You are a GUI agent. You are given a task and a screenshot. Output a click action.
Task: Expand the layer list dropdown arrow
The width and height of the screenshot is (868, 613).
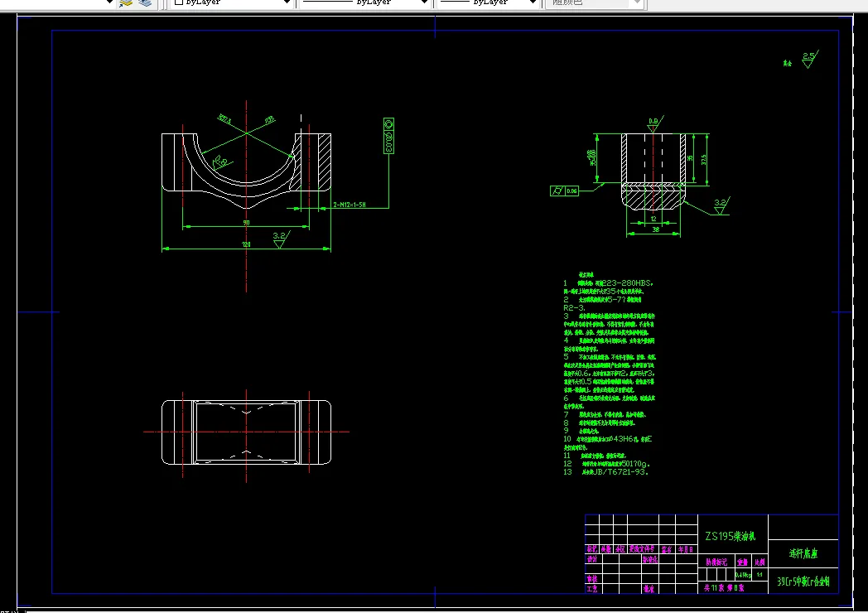[109, 2]
